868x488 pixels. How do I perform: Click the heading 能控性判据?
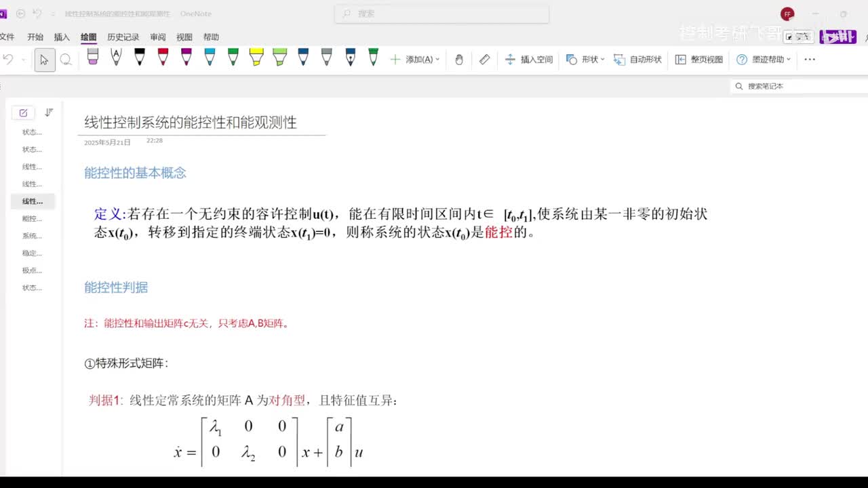pyautogui.click(x=116, y=287)
